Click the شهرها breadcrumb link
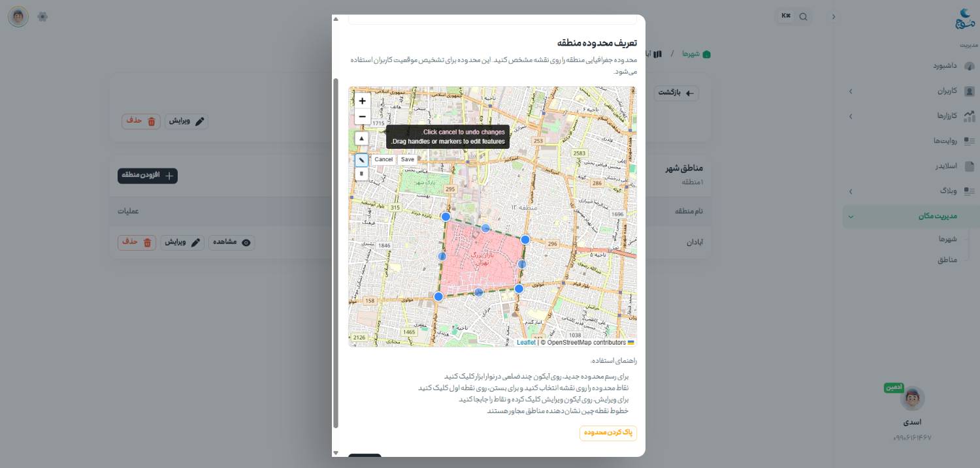This screenshot has width=980, height=468. tap(696, 54)
